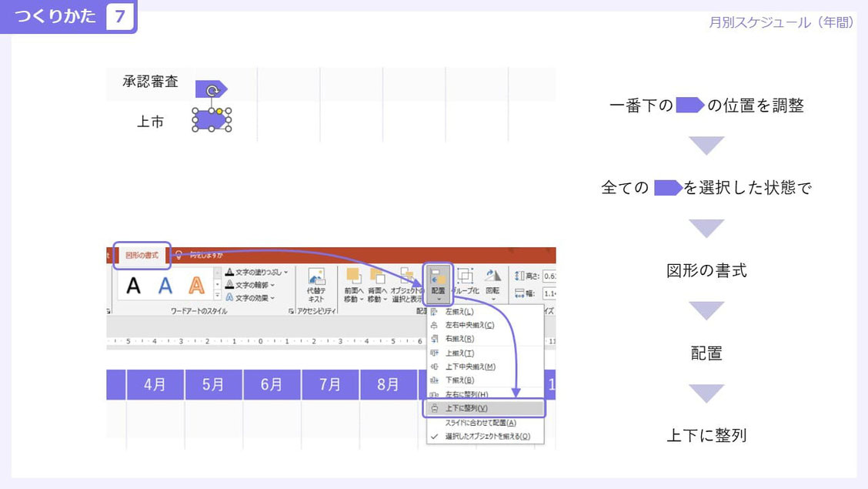Screen dimensions: 868x489
Task: Click the 幅 width input field
Action: [549, 293]
